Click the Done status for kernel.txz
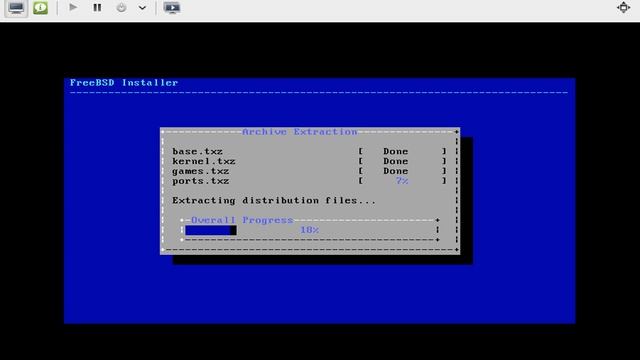 [396, 161]
